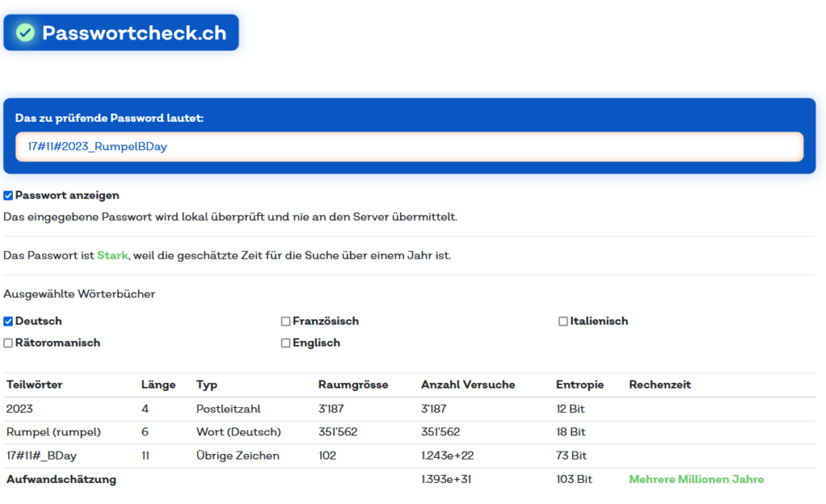Click the Entropie column header
The height and width of the screenshot is (504, 826).
point(579,385)
